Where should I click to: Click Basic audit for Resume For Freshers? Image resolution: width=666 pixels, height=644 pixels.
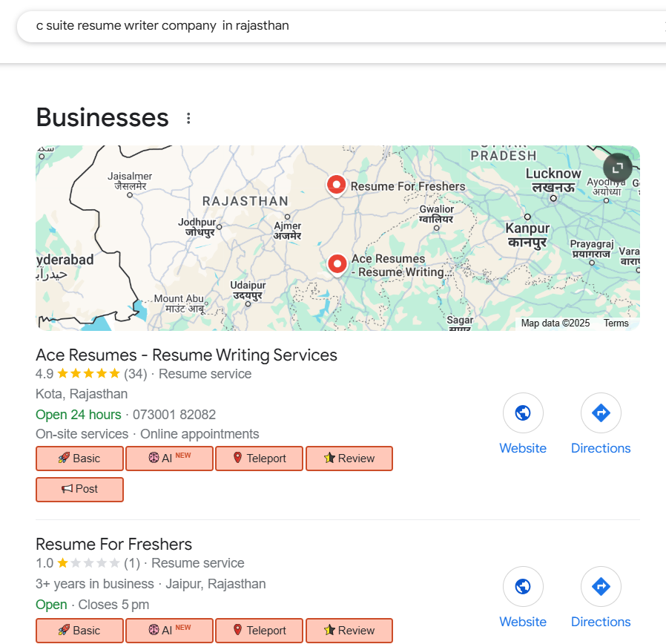(x=79, y=631)
